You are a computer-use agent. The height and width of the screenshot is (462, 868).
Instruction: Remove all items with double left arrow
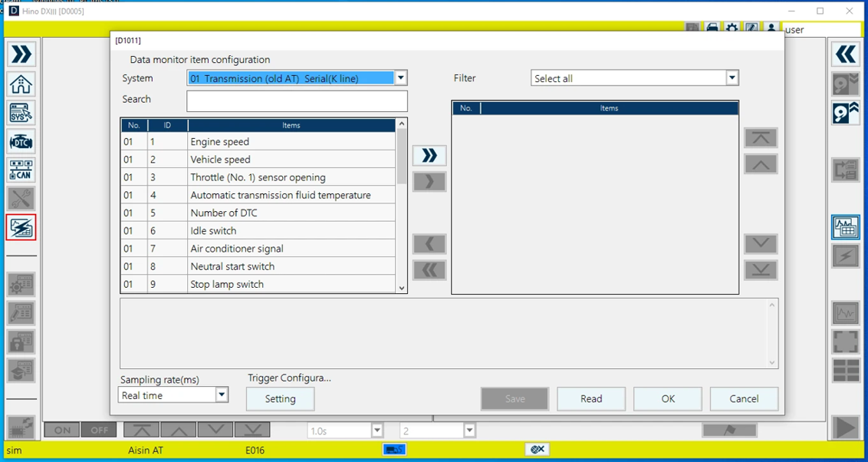pos(429,270)
